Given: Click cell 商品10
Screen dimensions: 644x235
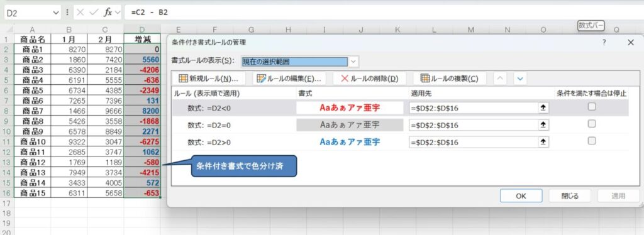Looking at the screenshot, I should [x=33, y=142].
